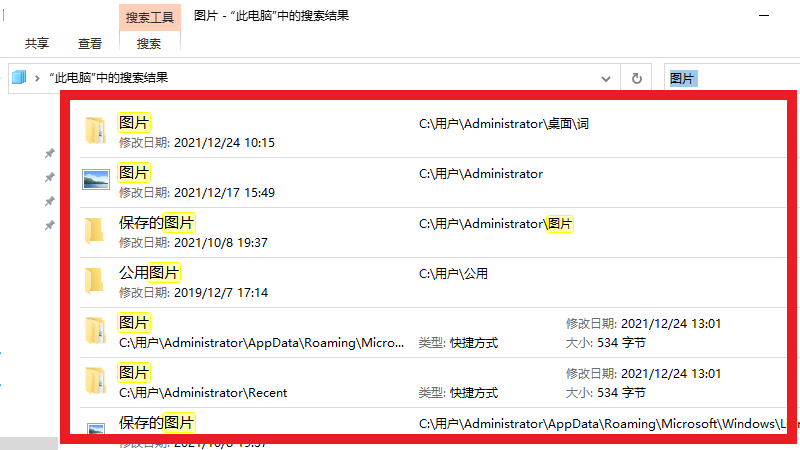Click the 搜索工具 contextual tab header
This screenshot has height=450, width=800.
click(x=149, y=17)
